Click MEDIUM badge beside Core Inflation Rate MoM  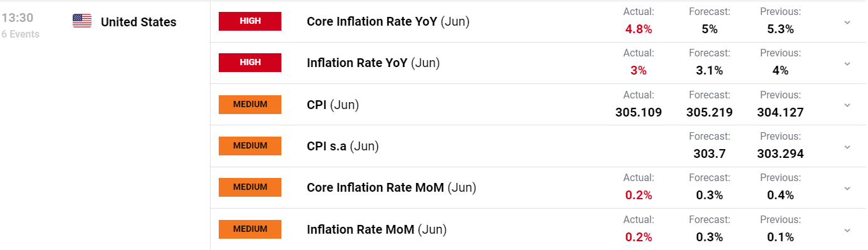coord(250,187)
